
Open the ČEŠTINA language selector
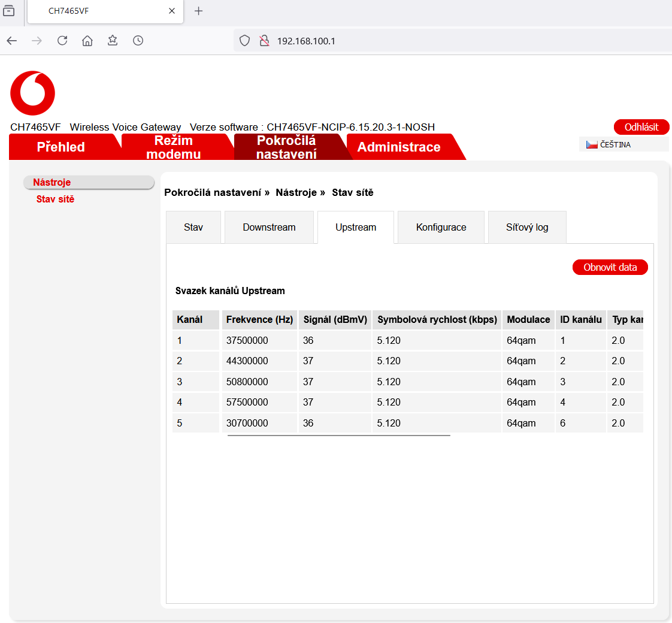tap(623, 144)
